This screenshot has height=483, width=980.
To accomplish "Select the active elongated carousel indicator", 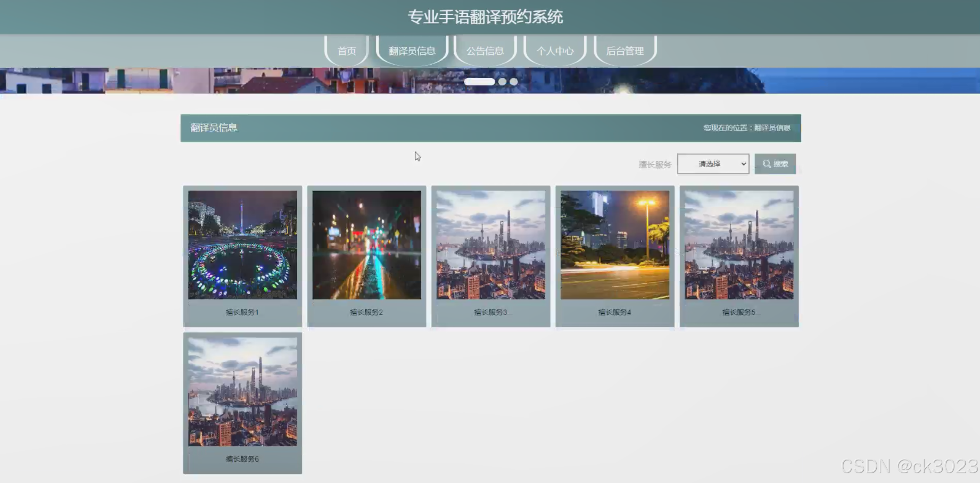I will click(479, 82).
